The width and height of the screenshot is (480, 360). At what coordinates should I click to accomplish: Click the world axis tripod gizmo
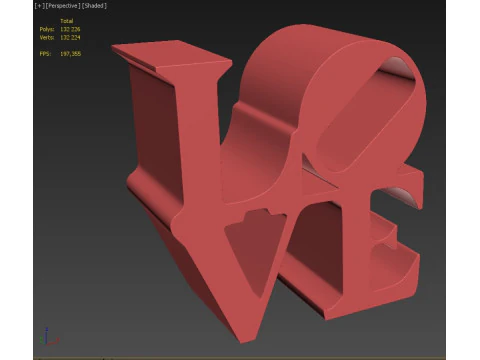[x=49, y=337]
